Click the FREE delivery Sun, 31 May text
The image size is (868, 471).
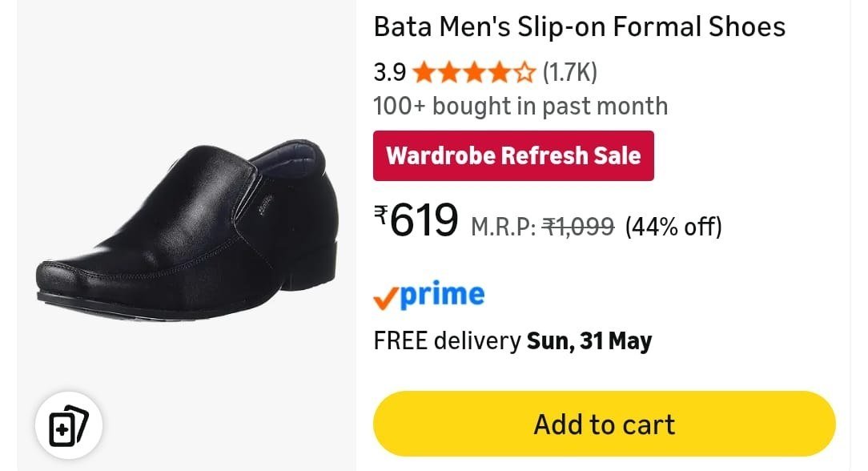[x=512, y=341]
